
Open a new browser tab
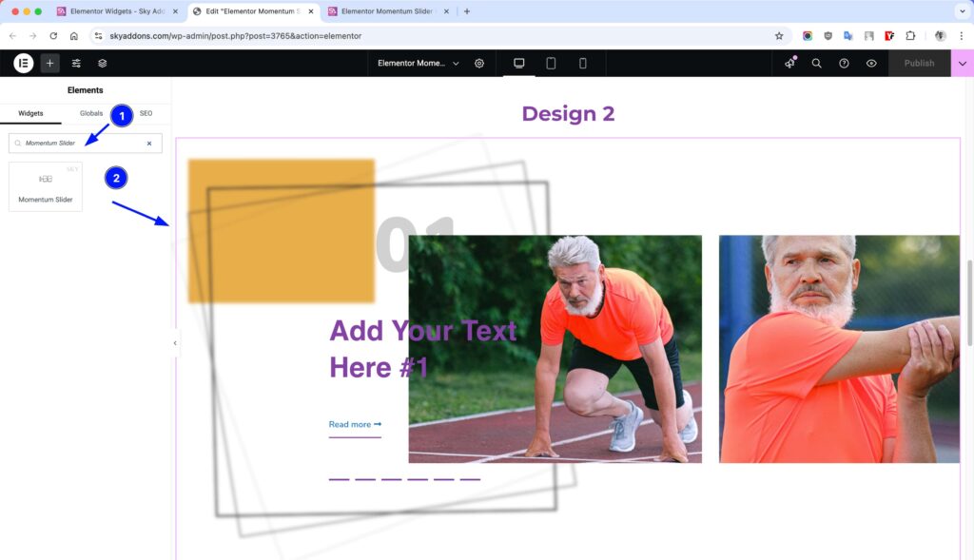pos(466,11)
